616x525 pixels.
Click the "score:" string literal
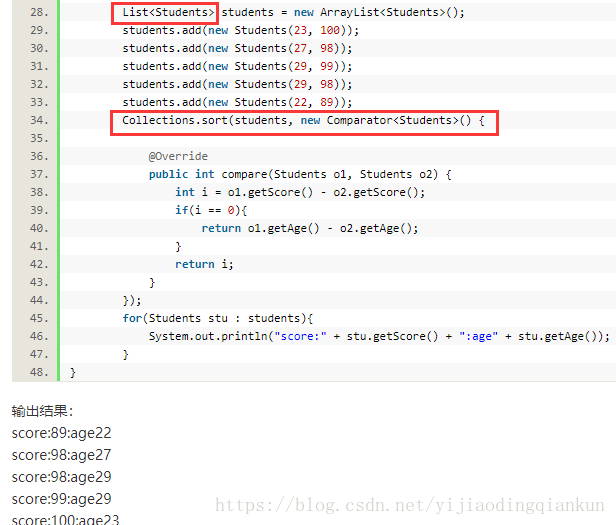tap(300, 337)
